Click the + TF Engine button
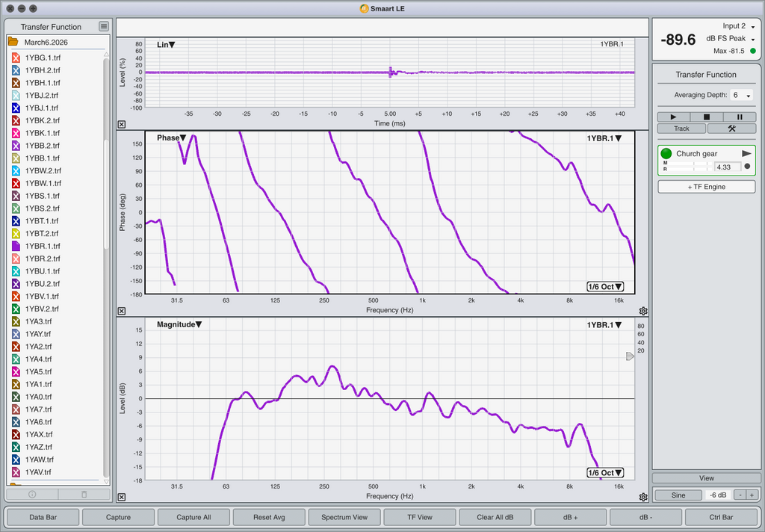Screen dimensions: 765x532 [x=706, y=187]
